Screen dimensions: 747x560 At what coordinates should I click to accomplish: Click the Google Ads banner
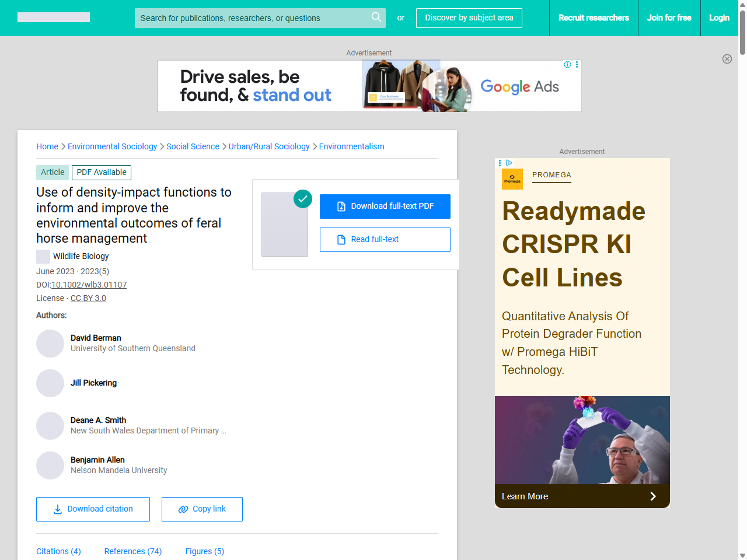369,86
